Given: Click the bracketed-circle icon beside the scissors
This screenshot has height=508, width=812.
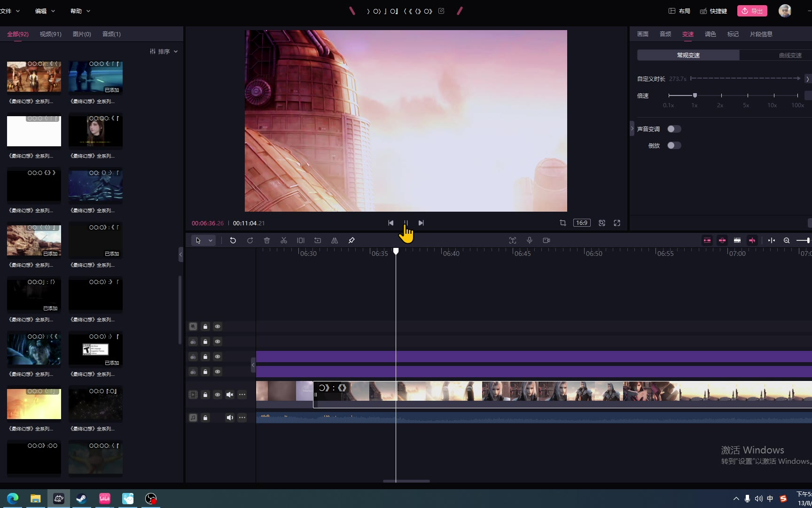Looking at the screenshot, I should coord(301,240).
